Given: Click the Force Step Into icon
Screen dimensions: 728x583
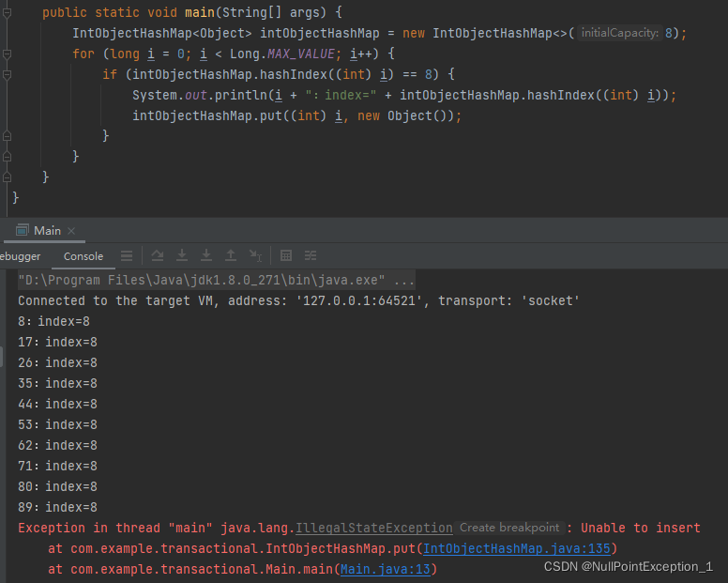Looking at the screenshot, I should 206,255.
